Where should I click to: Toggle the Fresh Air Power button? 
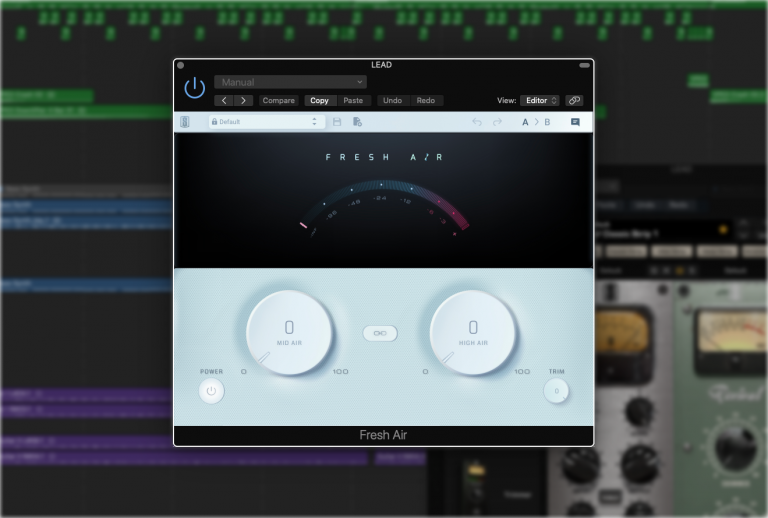click(x=211, y=391)
